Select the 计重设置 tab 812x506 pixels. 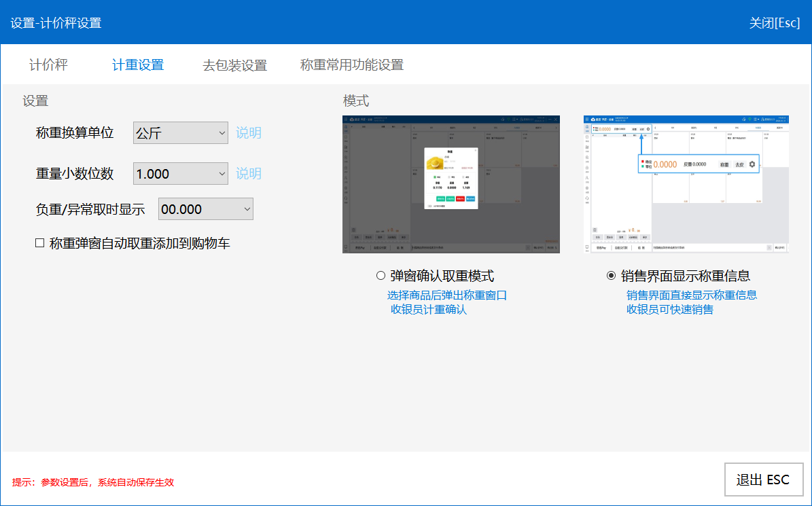point(138,65)
